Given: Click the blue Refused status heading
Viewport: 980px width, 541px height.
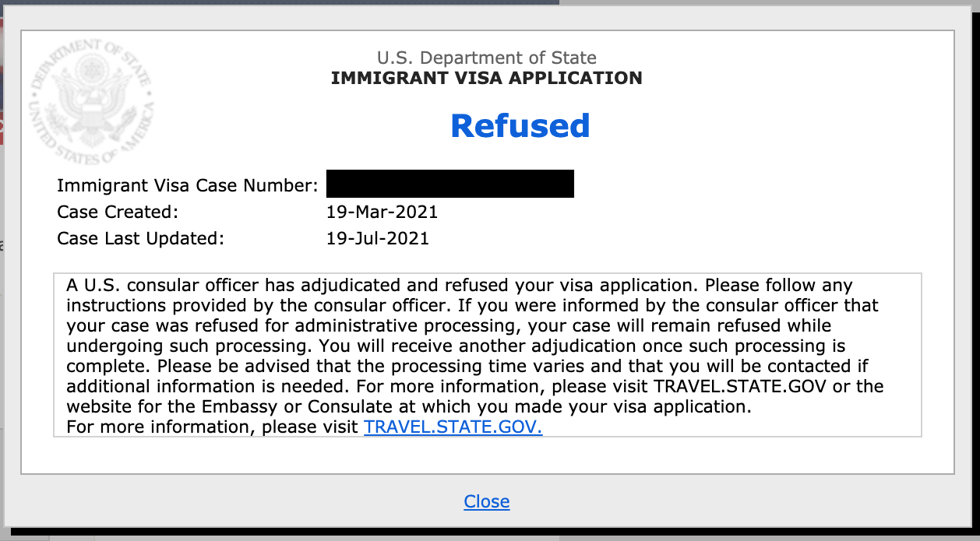Looking at the screenshot, I should point(520,125).
